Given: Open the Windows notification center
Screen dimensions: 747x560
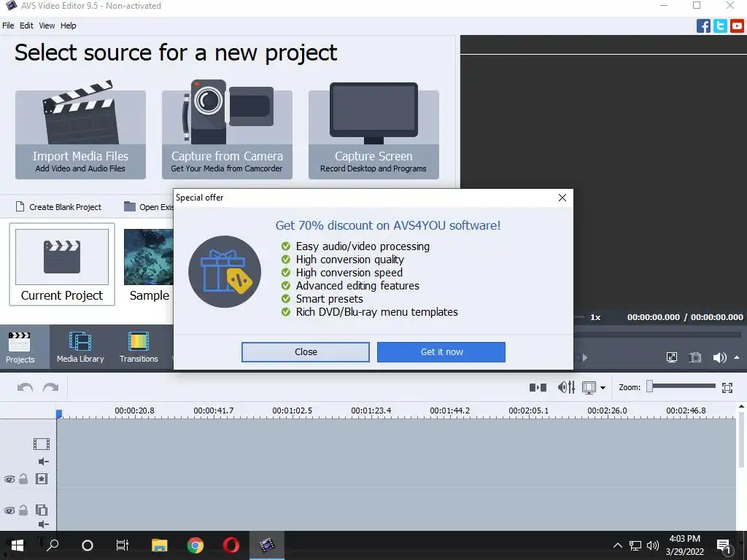Looking at the screenshot, I should tap(724, 545).
